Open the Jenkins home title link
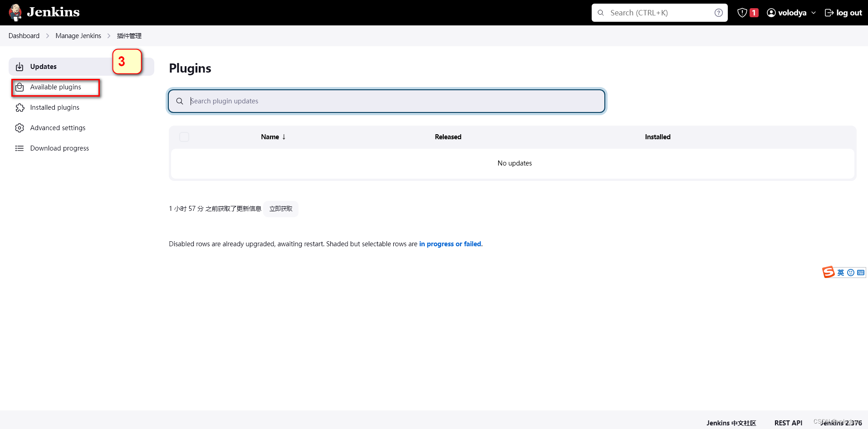 point(53,12)
